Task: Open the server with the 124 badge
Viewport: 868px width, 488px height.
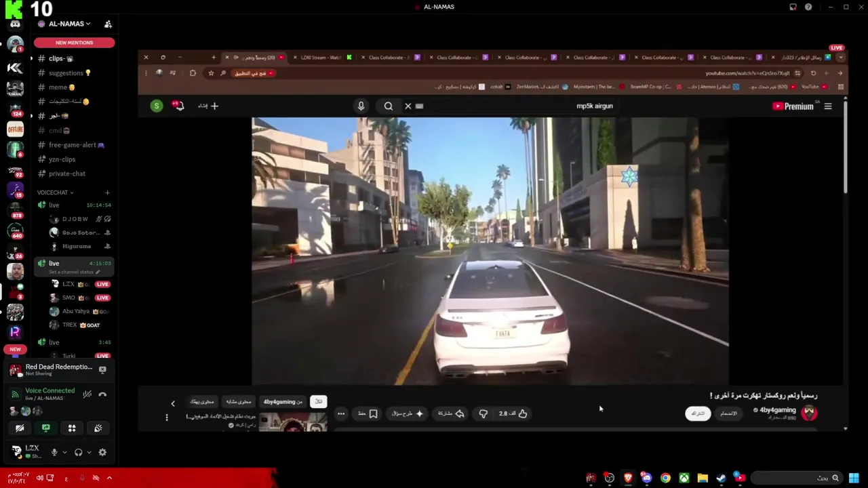Action: [x=15, y=108]
